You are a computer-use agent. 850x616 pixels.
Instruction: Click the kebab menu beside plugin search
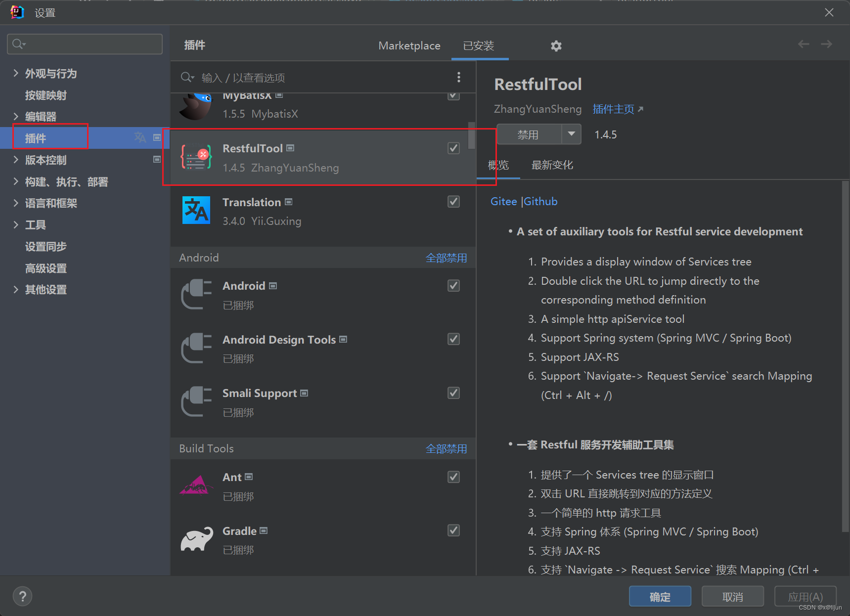(458, 77)
